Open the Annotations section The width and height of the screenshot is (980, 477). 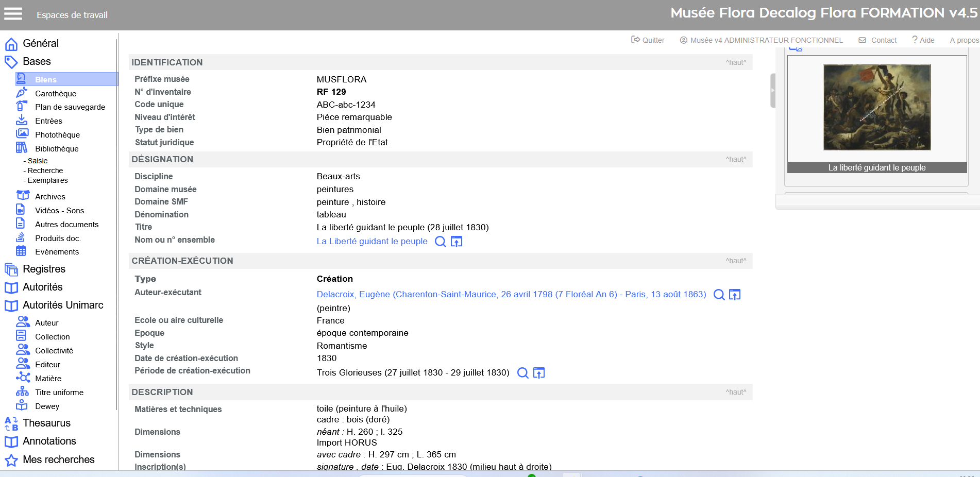pyautogui.click(x=49, y=441)
